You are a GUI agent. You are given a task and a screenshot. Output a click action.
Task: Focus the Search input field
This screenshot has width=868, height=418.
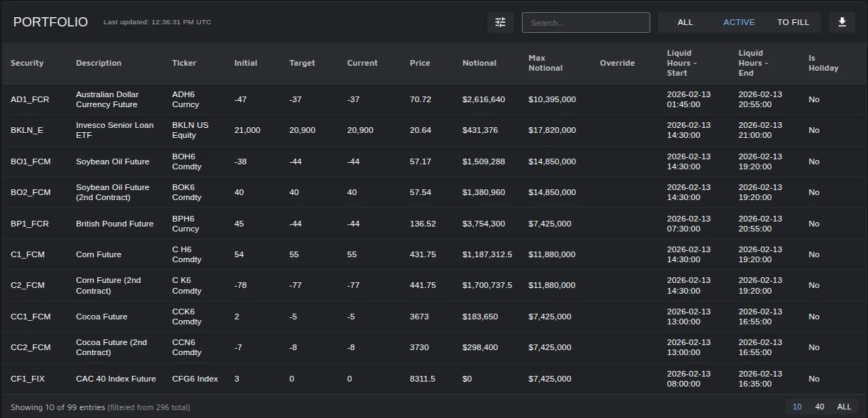click(x=586, y=22)
